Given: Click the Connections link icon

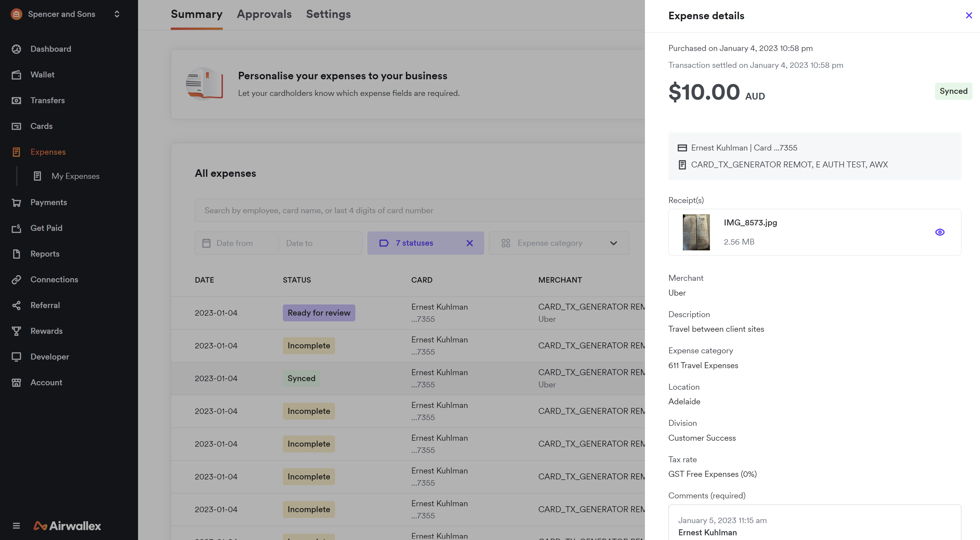Looking at the screenshot, I should pyautogui.click(x=16, y=280).
